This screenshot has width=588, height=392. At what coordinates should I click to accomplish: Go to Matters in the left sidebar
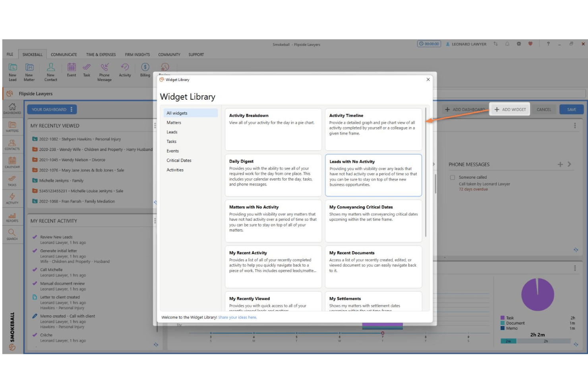tap(12, 127)
